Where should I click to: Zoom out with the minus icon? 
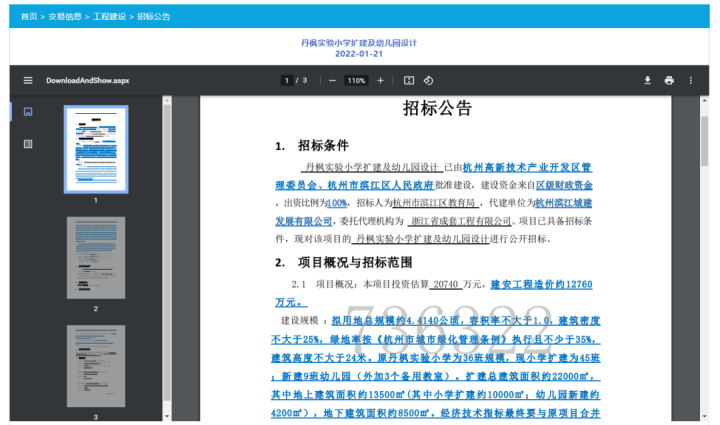332,80
